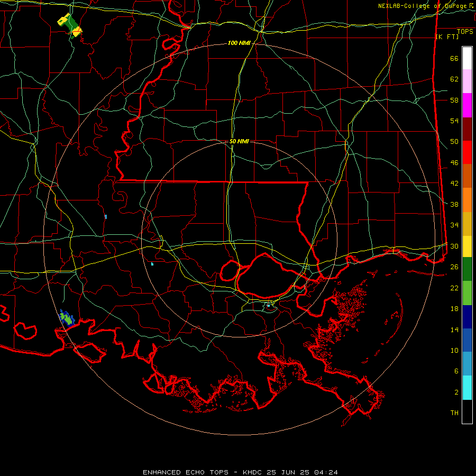Click the legend value "54"
476x476 pixels.
pos(454,121)
